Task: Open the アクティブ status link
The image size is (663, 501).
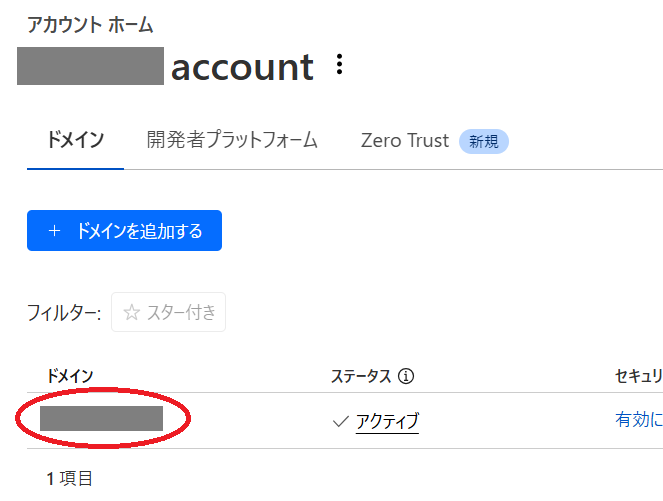Action: (387, 422)
